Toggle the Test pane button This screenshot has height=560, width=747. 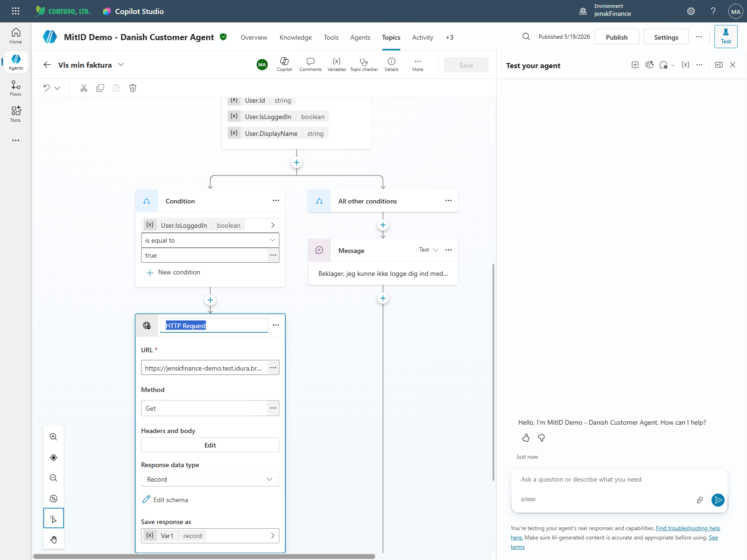[726, 36]
